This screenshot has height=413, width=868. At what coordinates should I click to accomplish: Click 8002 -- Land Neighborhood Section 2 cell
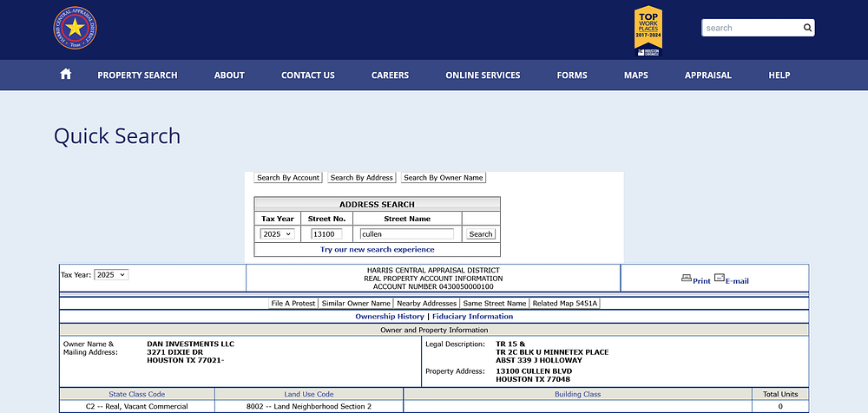[309, 406]
